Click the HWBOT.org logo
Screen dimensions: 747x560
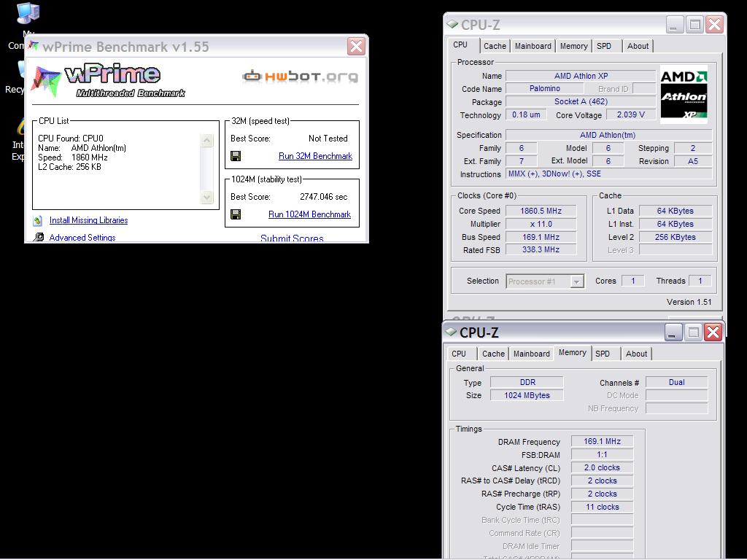click(x=300, y=76)
